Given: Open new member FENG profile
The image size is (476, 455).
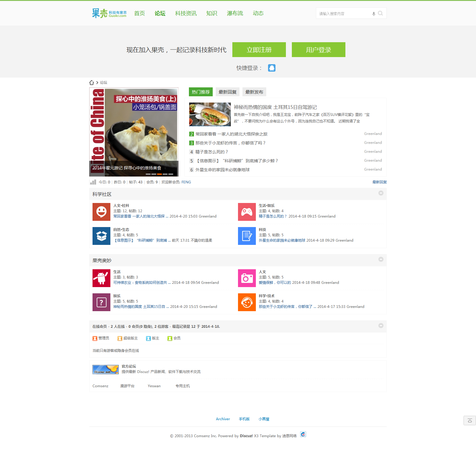Looking at the screenshot, I should click(x=186, y=182).
